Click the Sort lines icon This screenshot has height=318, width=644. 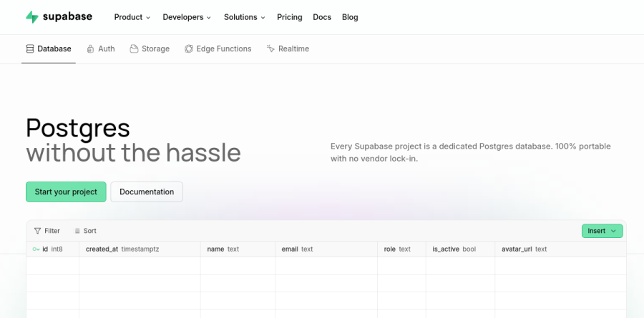click(77, 231)
